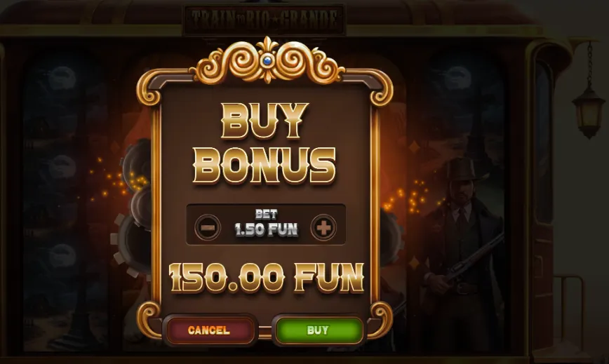Click the Train to Rio Grande sign
The width and height of the screenshot is (609, 364).
[264, 20]
